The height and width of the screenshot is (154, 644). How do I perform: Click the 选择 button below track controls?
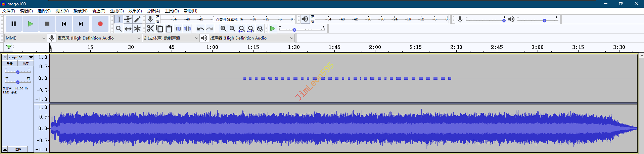click(x=18, y=149)
